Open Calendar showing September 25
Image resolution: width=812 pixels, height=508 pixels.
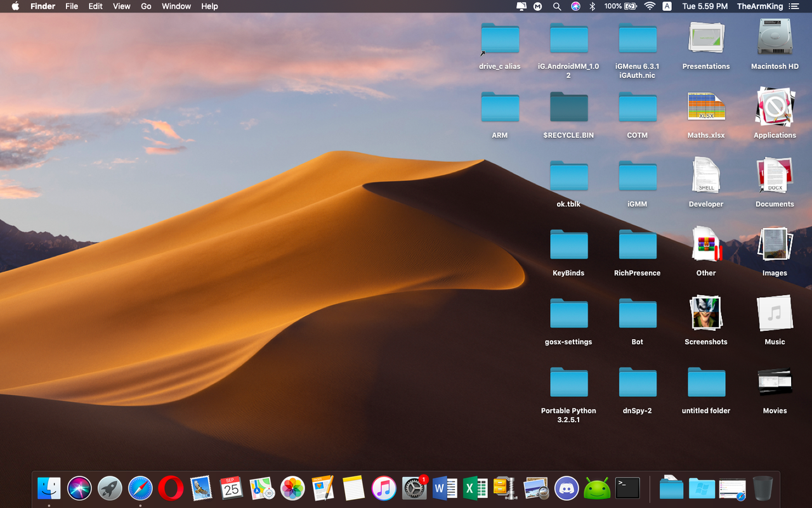(x=232, y=488)
